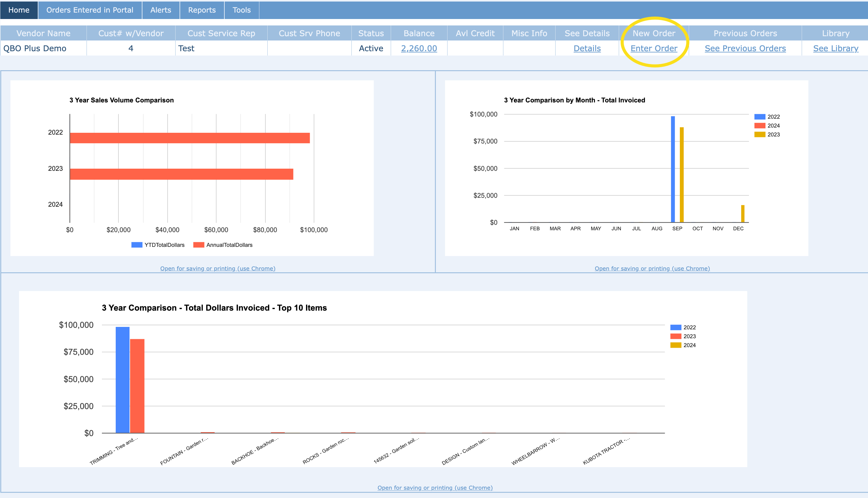This screenshot has width=868, height=498.
Task: Click 2024 yellow legend swatch in Top 10 chart
Action: [675, 345]
